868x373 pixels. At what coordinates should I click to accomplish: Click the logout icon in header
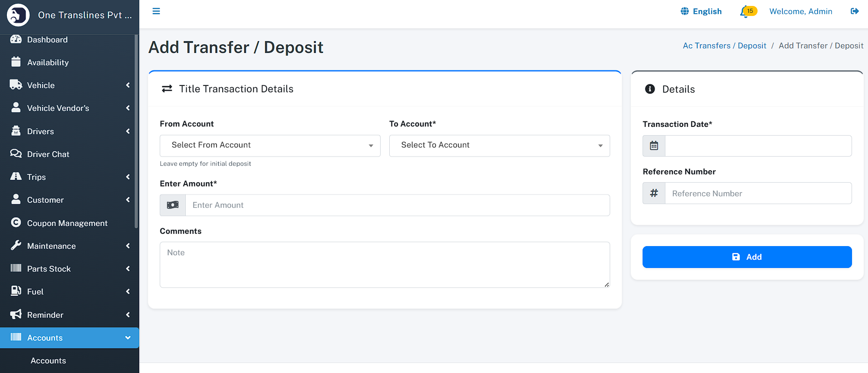[854, 11]
